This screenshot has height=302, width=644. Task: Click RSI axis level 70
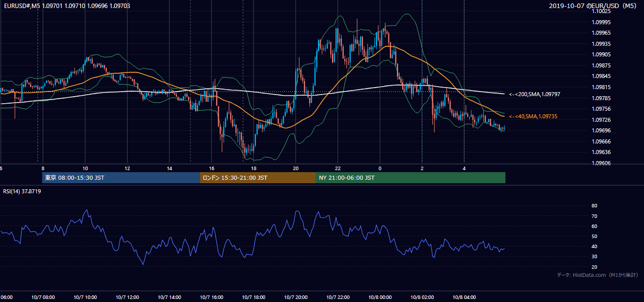(x=594, y=216)
